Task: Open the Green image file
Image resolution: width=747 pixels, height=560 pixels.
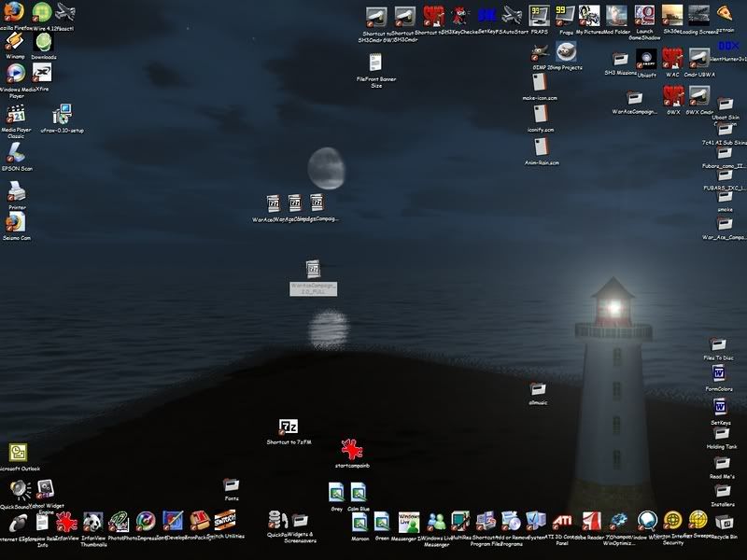Action: pos(382,523)
